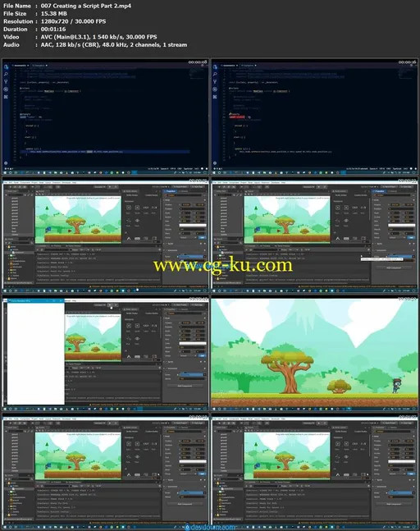Image resolution: width=420 pixels, height=531 pixels.
Task: Open Debug icon in first VS Code frame
Action: tap(6, 89)
